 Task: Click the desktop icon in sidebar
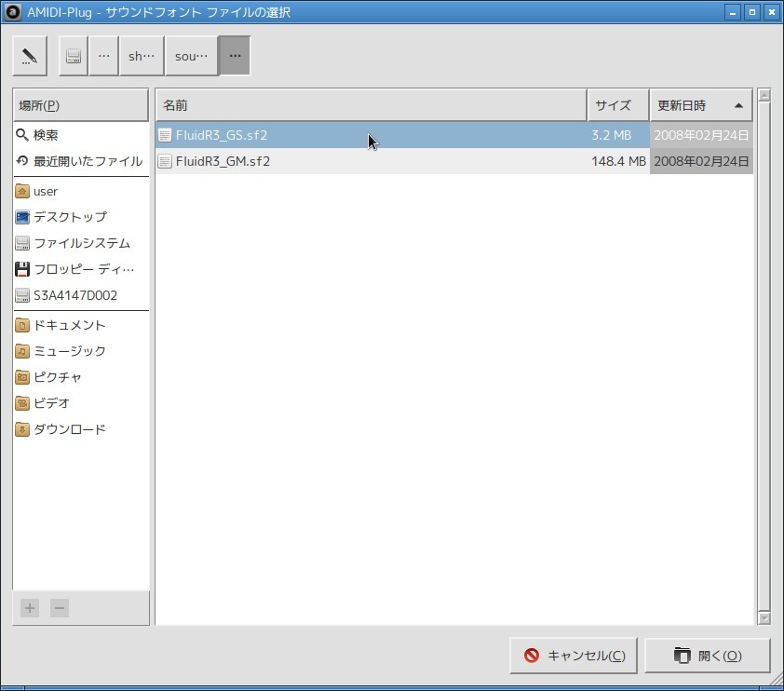tap(22, 217)
